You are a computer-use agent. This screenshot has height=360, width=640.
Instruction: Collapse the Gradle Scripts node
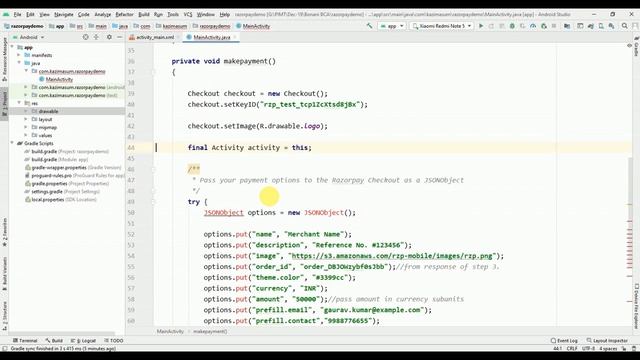click(x=12, y=143)
